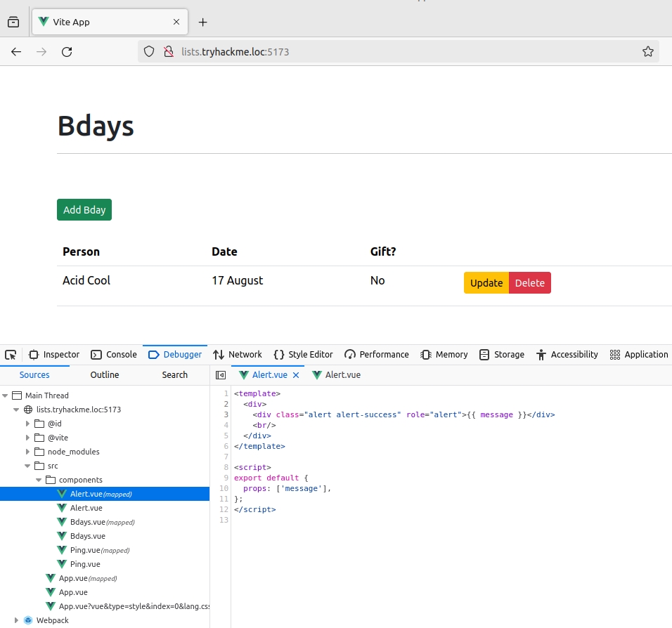This screenshot has width=672, height=628.
Task: Open the Network panel tab
Action: pyautogui.click(x=238, y=355)
